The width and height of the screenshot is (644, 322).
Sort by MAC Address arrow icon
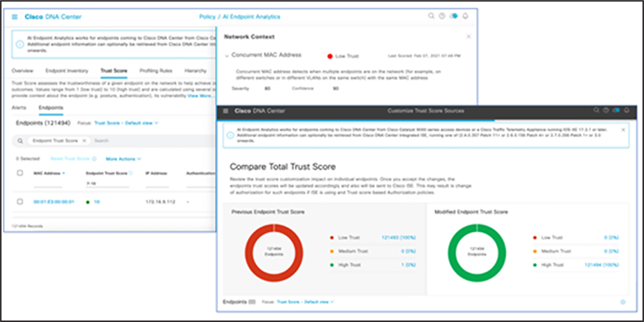(x=63, y=174)
